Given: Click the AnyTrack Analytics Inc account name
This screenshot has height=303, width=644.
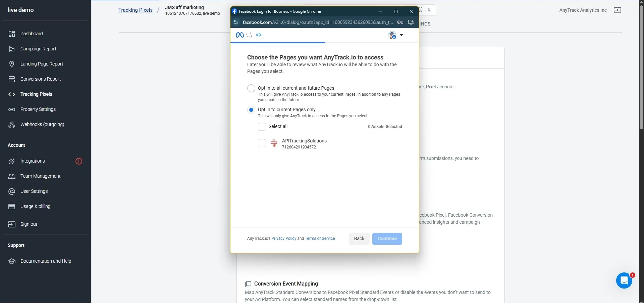Looking at the screenshot, I should point(583,10).
